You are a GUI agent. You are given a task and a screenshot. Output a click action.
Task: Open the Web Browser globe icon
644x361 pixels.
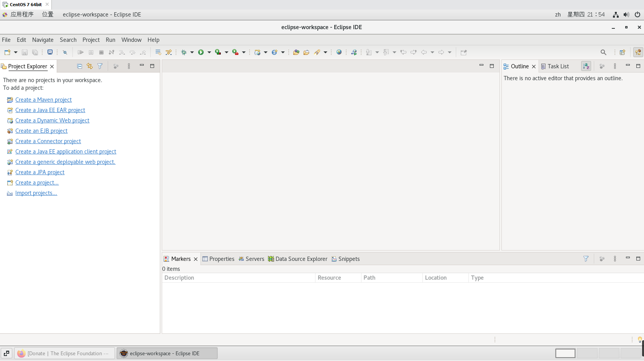pos(339,52)
